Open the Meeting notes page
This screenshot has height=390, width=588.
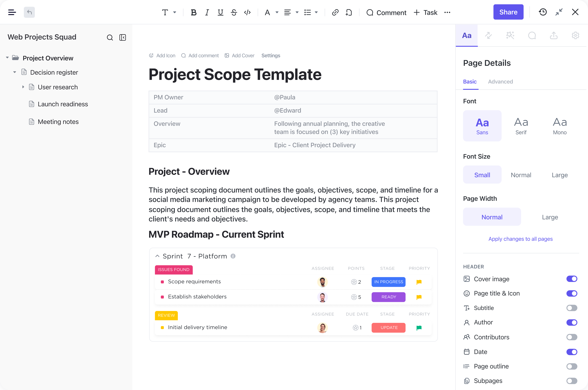click(x=58, y=122)
